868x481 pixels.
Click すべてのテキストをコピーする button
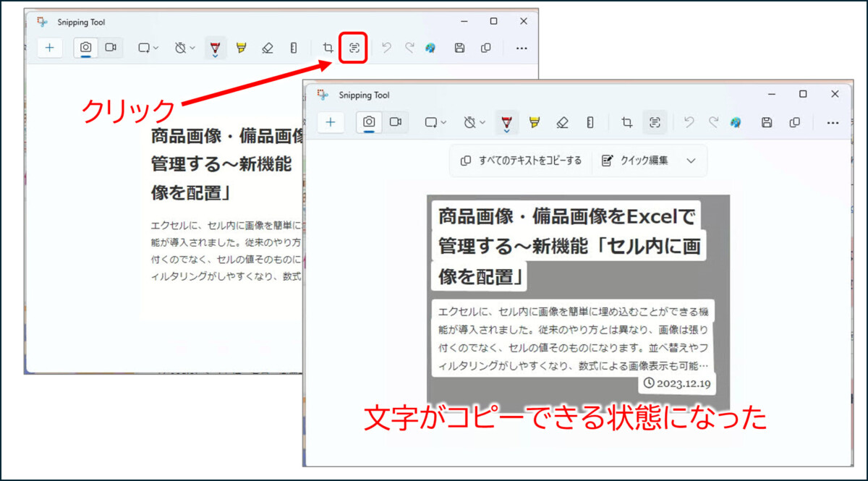pos(521,161)
